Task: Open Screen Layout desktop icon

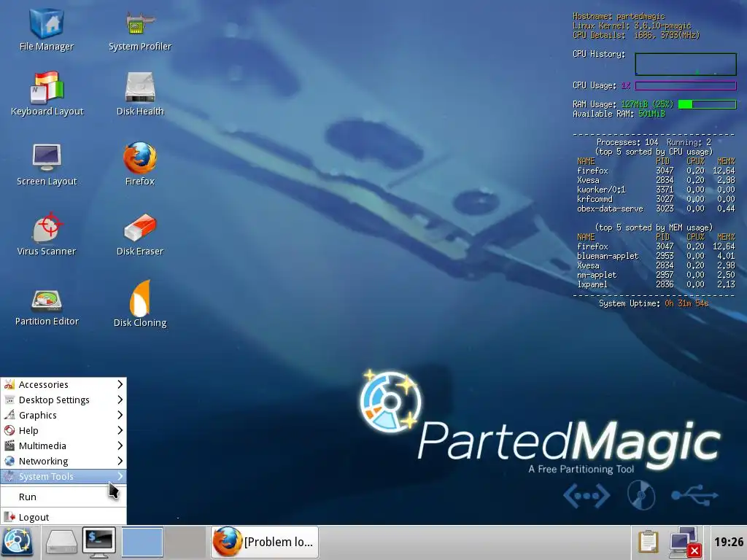Action: 47,165
